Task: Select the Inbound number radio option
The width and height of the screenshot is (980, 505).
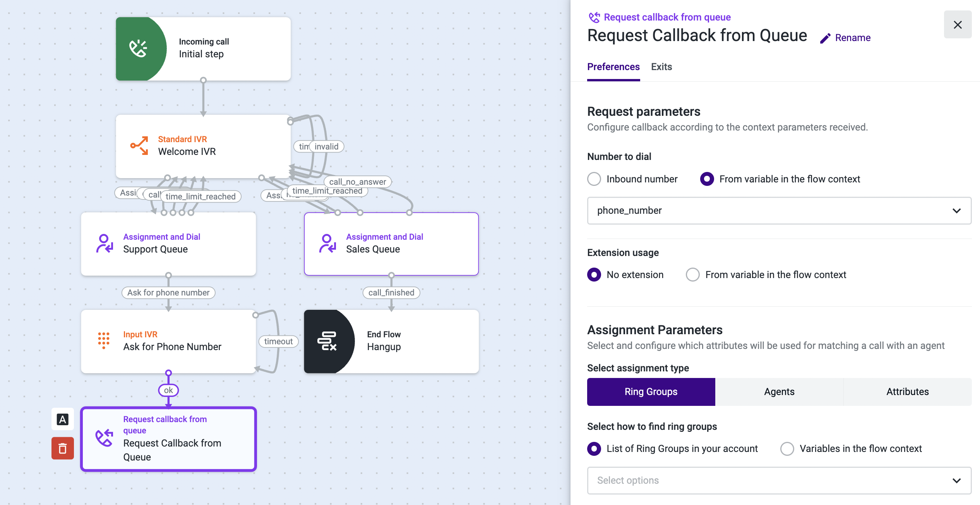Action: pos(594,179)
